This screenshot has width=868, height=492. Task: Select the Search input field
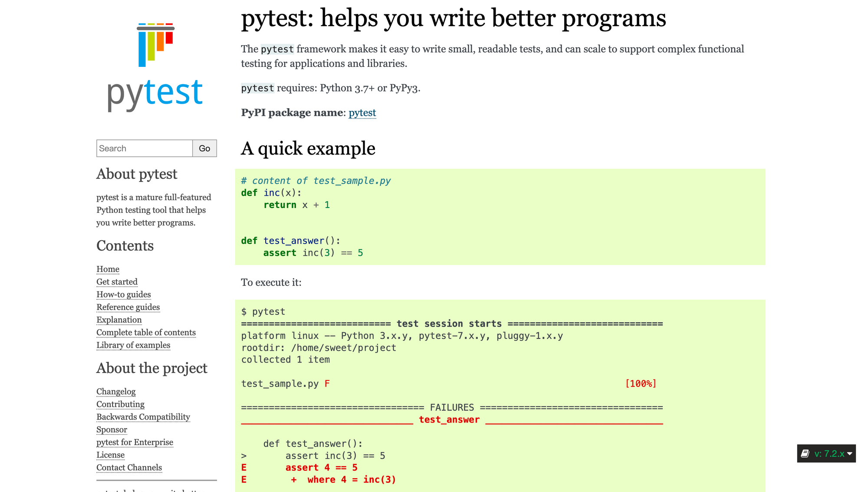coord(144,149)
